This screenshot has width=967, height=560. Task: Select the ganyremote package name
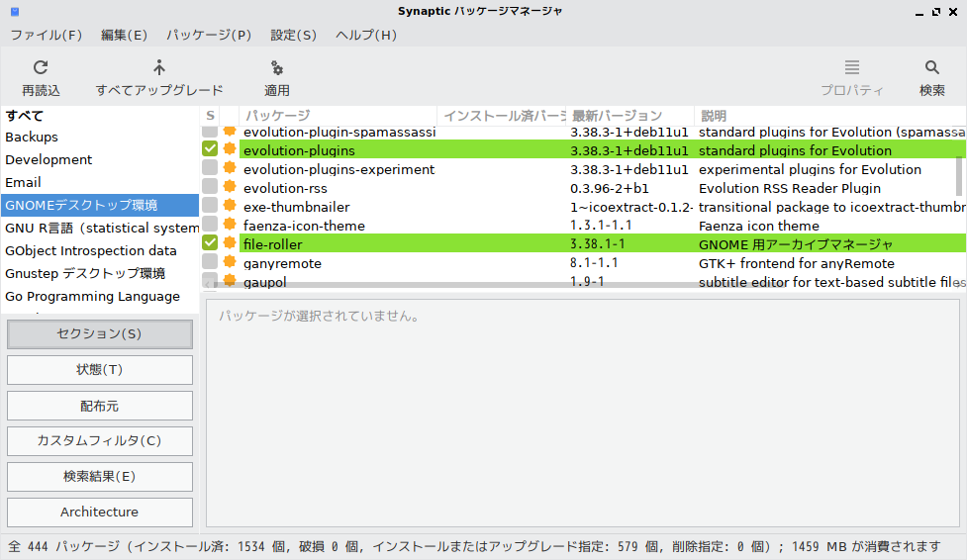pos(282,263)
